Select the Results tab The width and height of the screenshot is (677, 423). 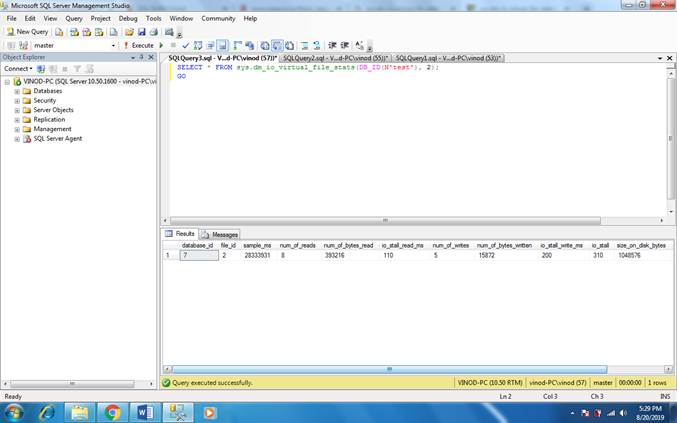[180, 234]
